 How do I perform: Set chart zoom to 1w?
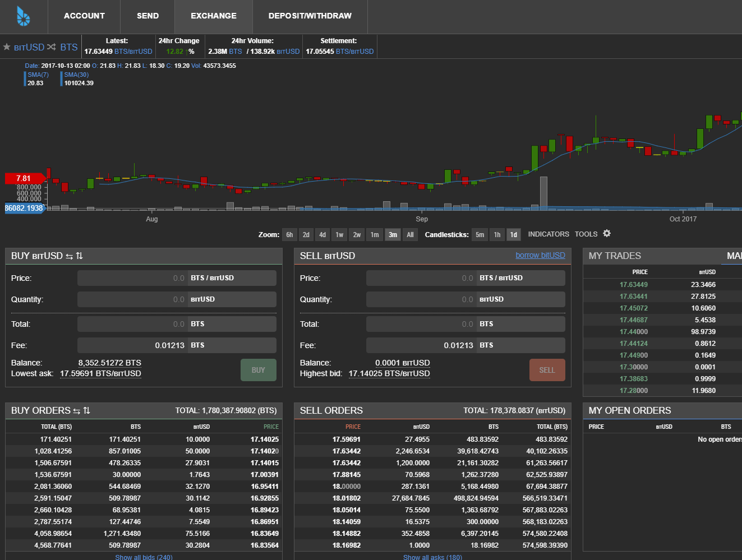click(x=339, y=235)
